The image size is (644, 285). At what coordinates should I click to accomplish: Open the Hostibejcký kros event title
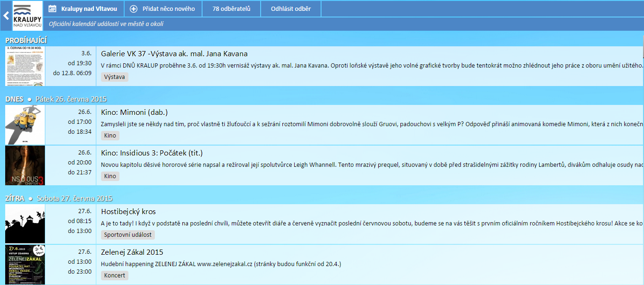pos(128,212)
